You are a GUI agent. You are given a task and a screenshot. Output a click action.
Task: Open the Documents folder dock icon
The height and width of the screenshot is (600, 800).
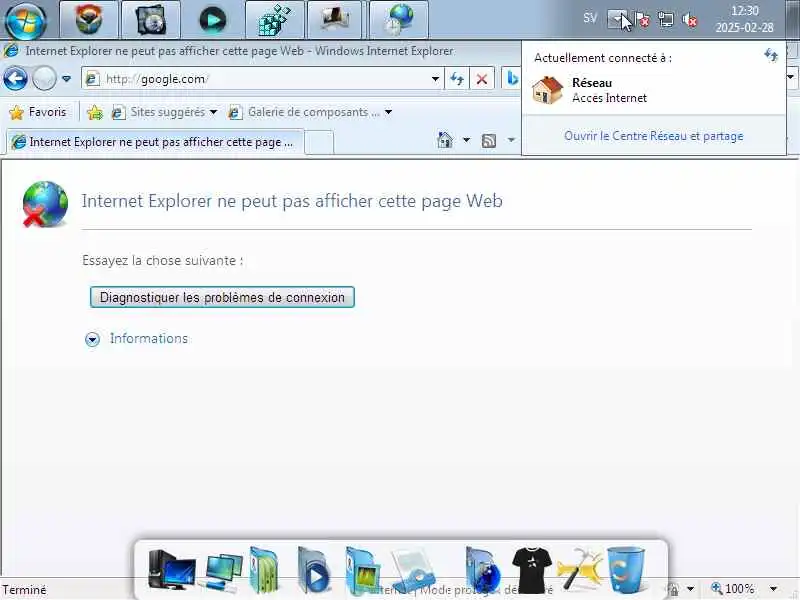pyautogui.click(x=264, y=569)
